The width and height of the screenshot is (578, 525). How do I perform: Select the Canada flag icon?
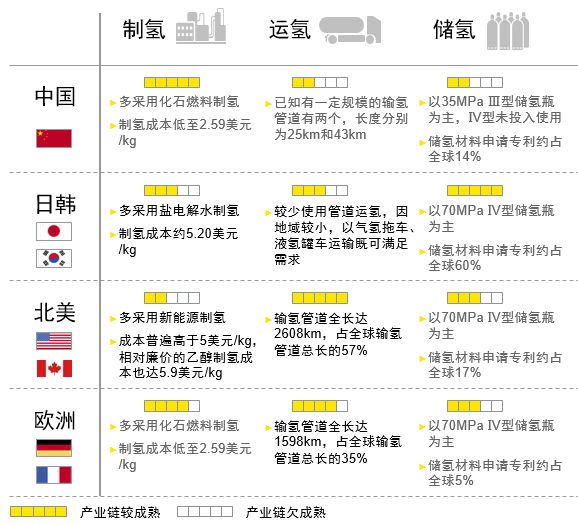pyautogui.click(x=54, y=368)
